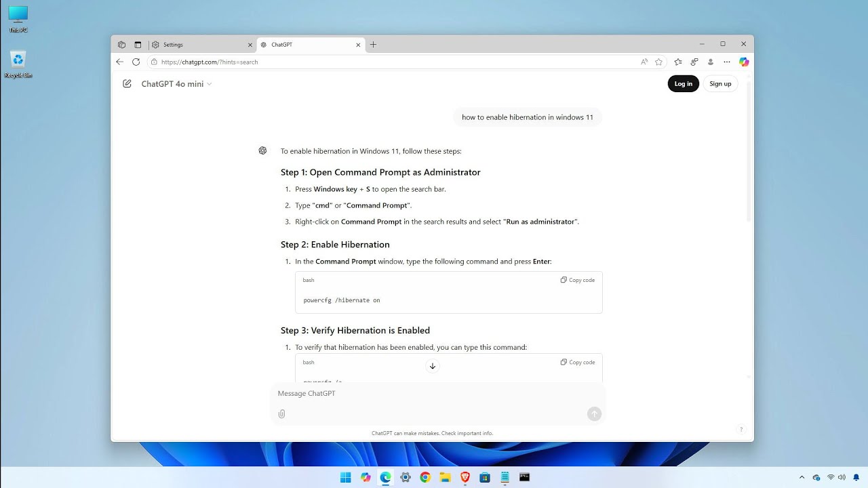Image resolution: width=868 pixels, height=488 pixels.
Task: Start a new chat with pencil icon
Action: click(x=127, y=84)
